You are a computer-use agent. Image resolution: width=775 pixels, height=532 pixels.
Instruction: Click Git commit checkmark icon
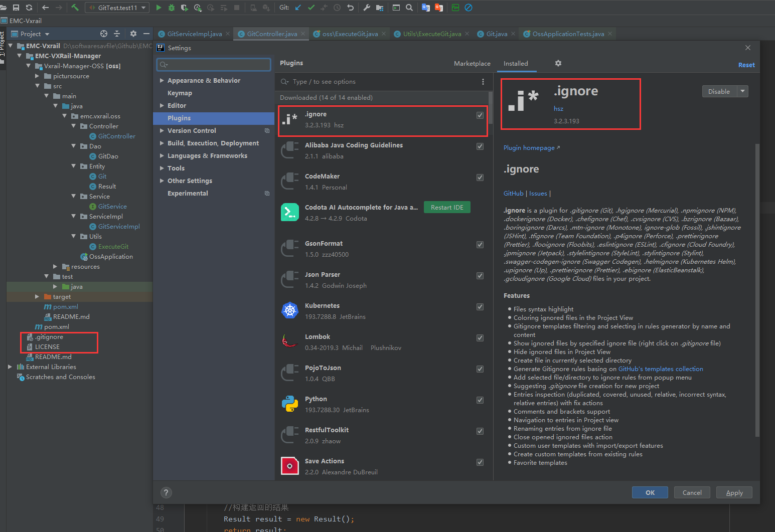pyautogui.click(x=312, y=8)
